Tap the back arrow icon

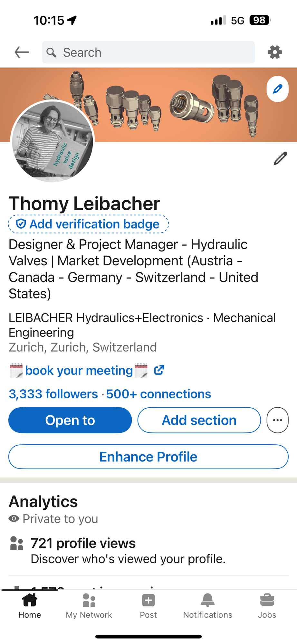pos(22,52)
